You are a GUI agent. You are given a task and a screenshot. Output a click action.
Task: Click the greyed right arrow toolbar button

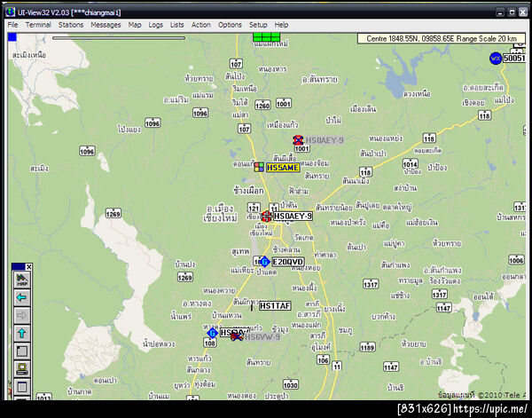[x=22, y=315]
